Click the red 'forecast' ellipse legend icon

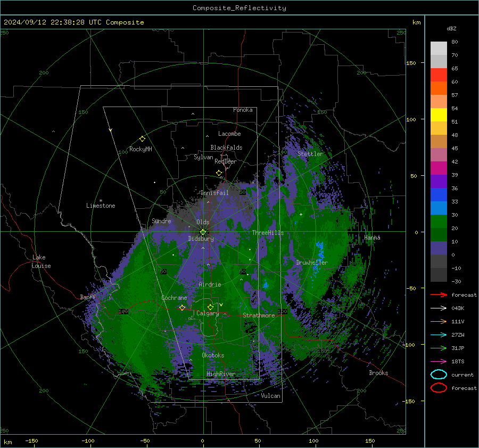click(x=439, y=388)
